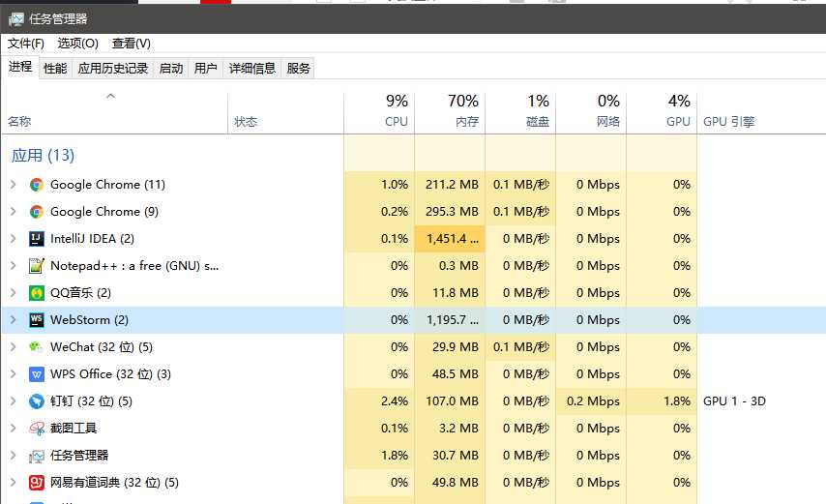Click the 0.2 Mbps network value
This screenshot has width=826, height=504.
[x=593, y=401]
